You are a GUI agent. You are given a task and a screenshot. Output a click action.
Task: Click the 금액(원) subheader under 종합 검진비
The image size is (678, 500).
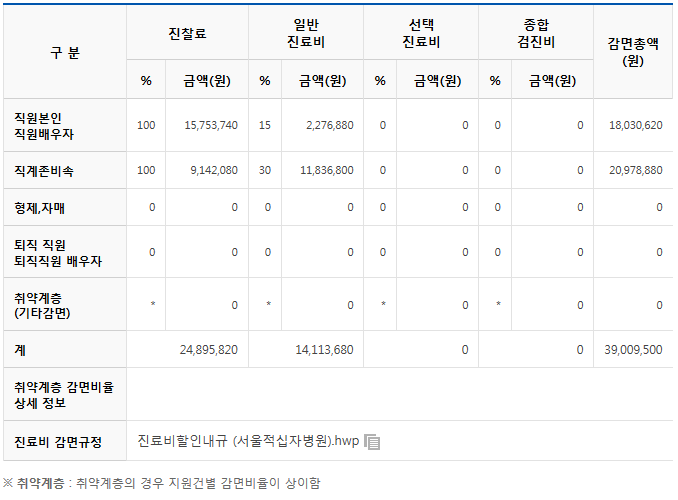pos(553,80)
